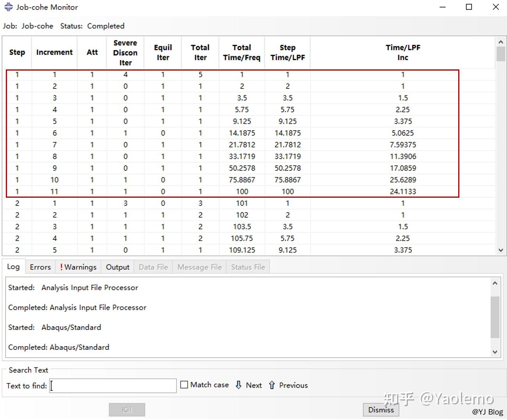
Task: Select the 5.0625 time increment cell
Action: (x=403, y=133)
